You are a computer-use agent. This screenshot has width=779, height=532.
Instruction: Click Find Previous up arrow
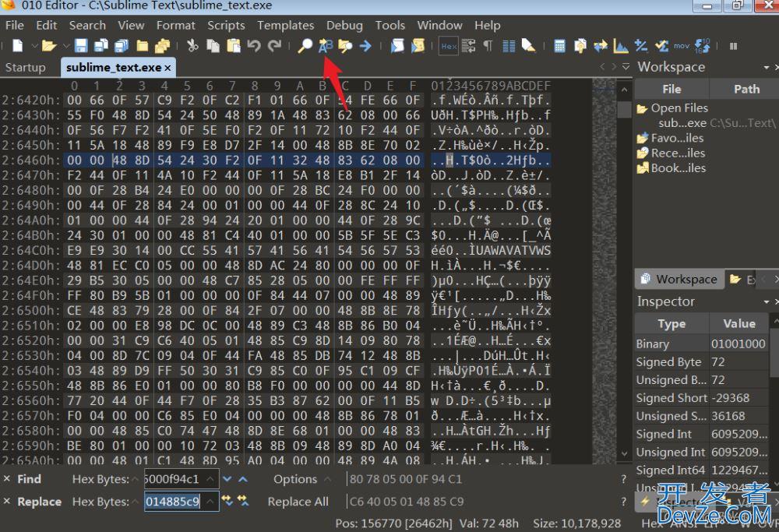pos(243,479)
